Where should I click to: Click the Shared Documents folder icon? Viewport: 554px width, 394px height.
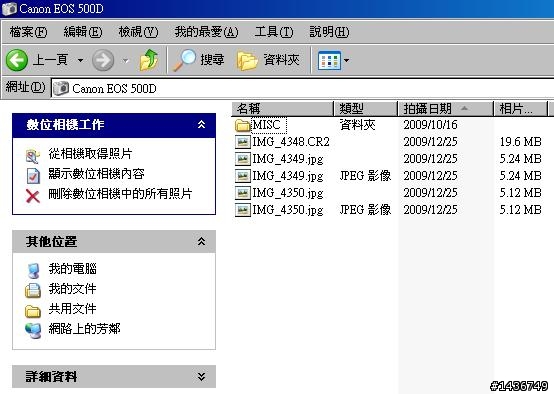pyautogui.click(x=33, y=311)
